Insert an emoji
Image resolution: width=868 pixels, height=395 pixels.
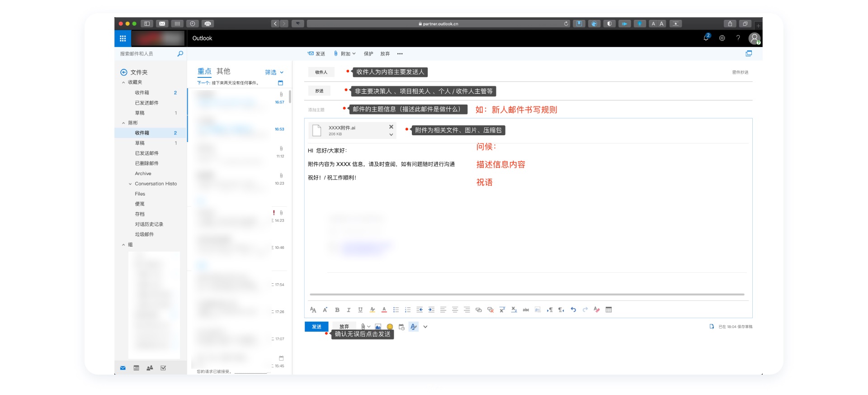(x=390, y=327)
